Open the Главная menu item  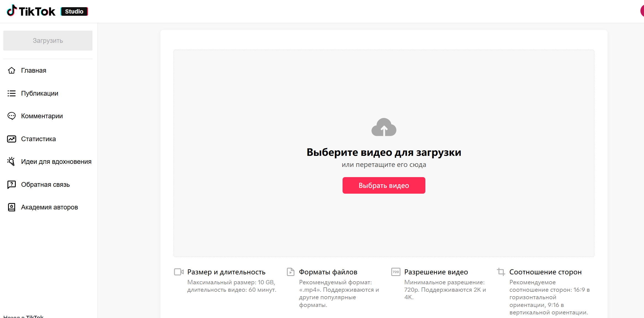pos(34,70)
